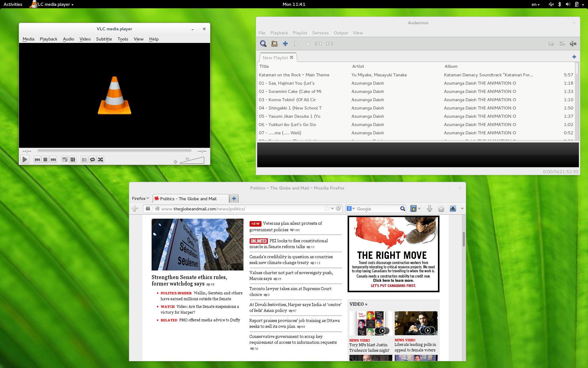Click the Firefox URL address field
Screen dimensions: 588x368
coord(242,209)
